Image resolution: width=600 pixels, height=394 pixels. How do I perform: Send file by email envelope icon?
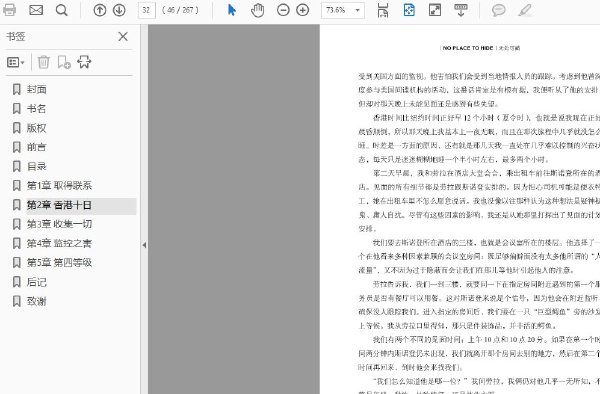click(x=36, y=10)
